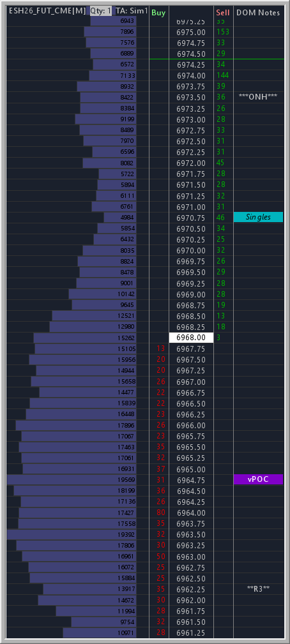Screen dimensions: 290x644
Task: Click the Sell column header
Action: pos(223,13)
